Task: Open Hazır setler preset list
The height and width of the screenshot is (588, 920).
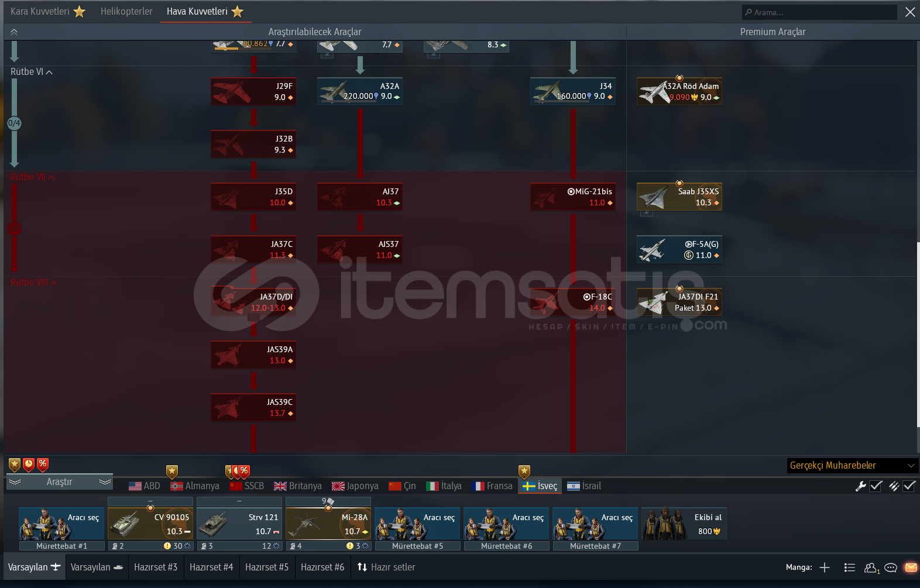Action: click(x=386, y=568)
